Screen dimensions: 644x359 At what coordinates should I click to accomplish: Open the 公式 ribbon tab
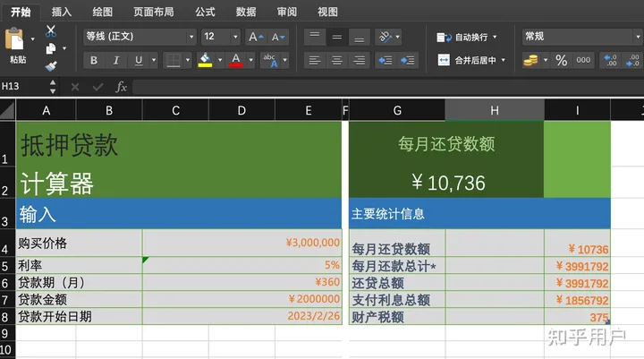click(x=205, y=12)
